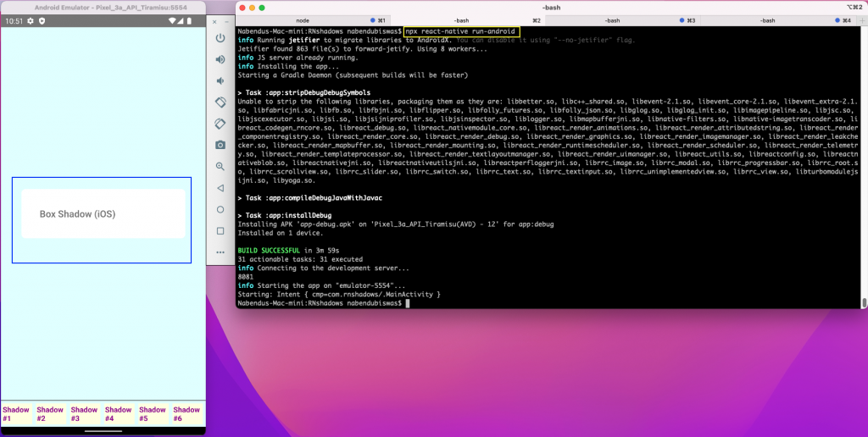This screenshot has width=868, height=437.
Task: Click the terminal cursor at the prompt
Action: click(x=408, y=304)
